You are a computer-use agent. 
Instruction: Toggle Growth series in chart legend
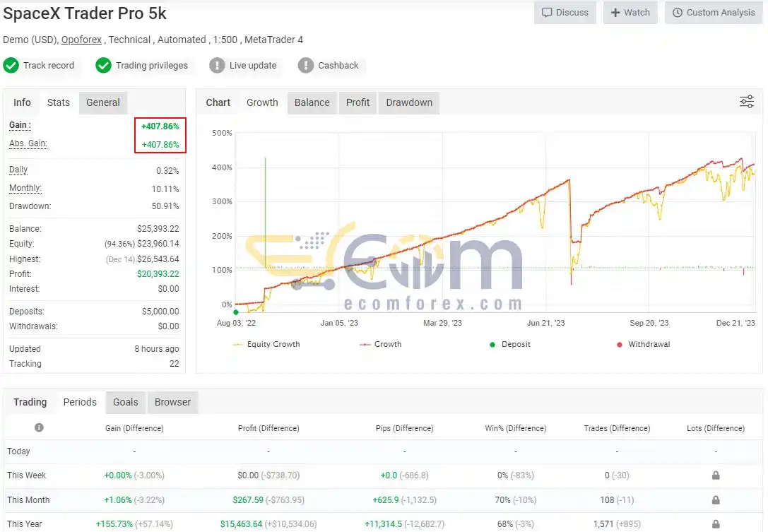(381, 344)
